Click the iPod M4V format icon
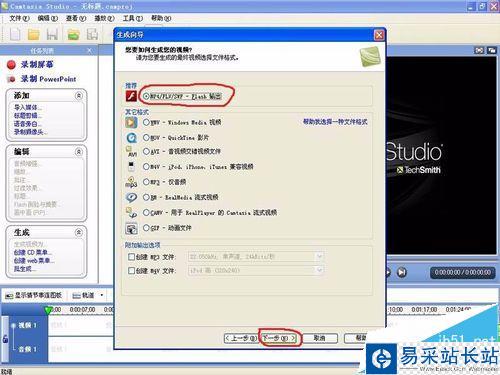The image size is (500, 375). coord(131,166)
